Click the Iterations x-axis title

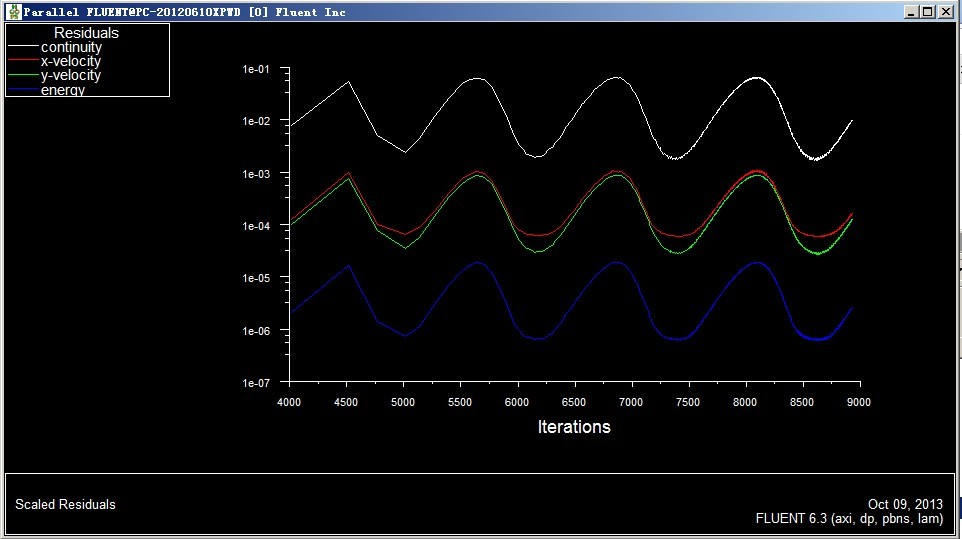574,427
